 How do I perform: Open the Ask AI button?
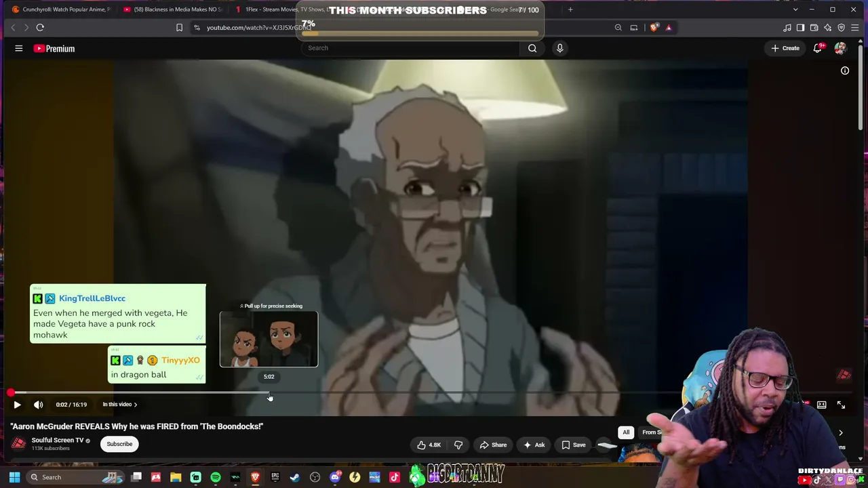(x=534, y=445)
